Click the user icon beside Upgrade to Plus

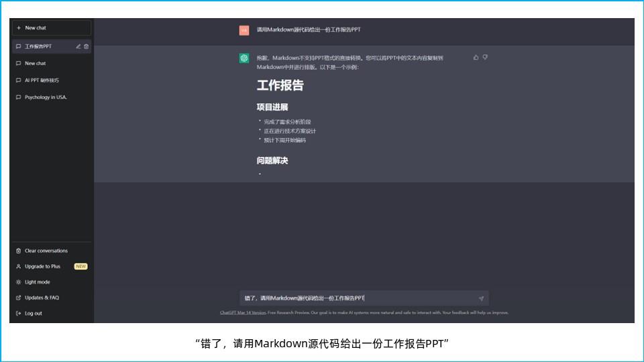coord(19,266)
